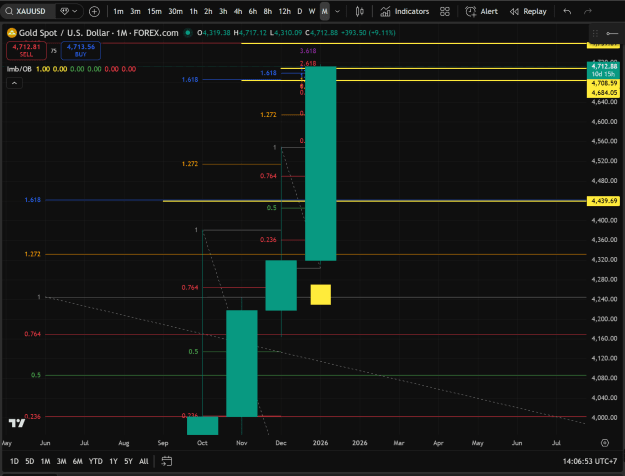Open the candle chart style picker
Screen dimensions: 625x476
(359, 12)
